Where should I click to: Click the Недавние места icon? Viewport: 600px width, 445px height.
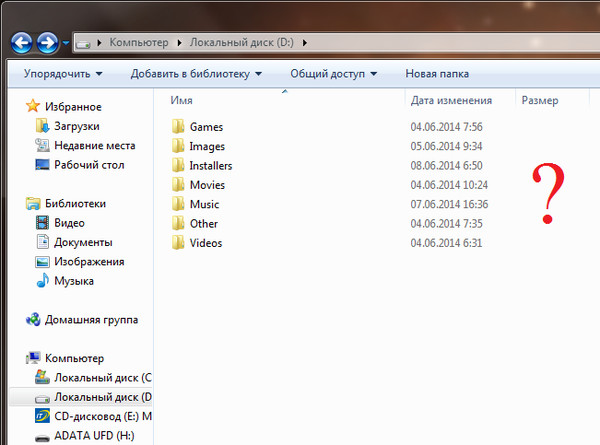click(x=42, y=145)
